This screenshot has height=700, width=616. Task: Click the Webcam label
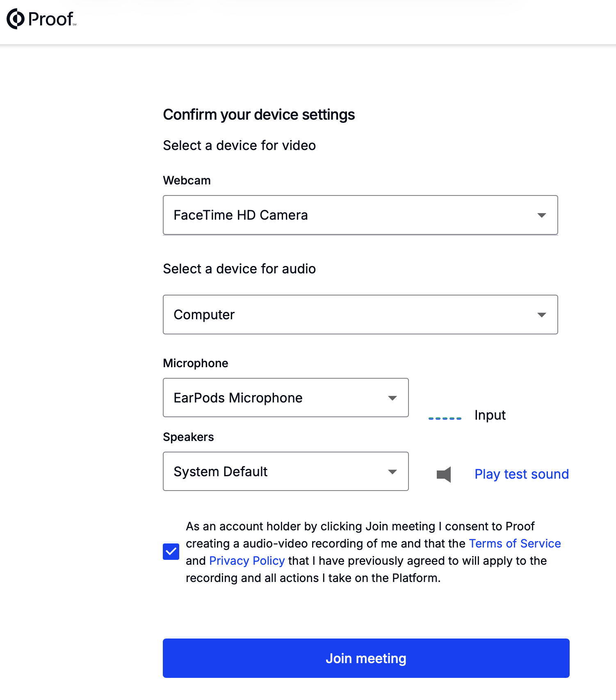pos(187,180)
